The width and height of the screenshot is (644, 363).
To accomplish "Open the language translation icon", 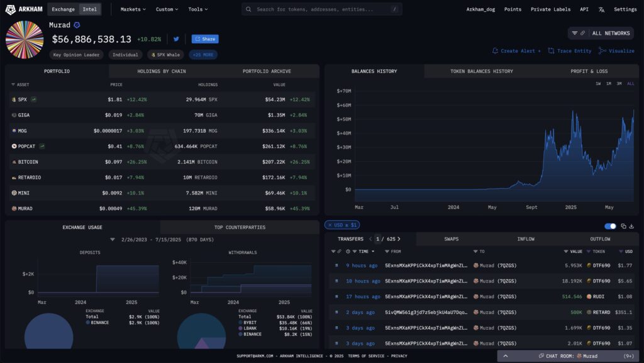I will click(601, 9).
